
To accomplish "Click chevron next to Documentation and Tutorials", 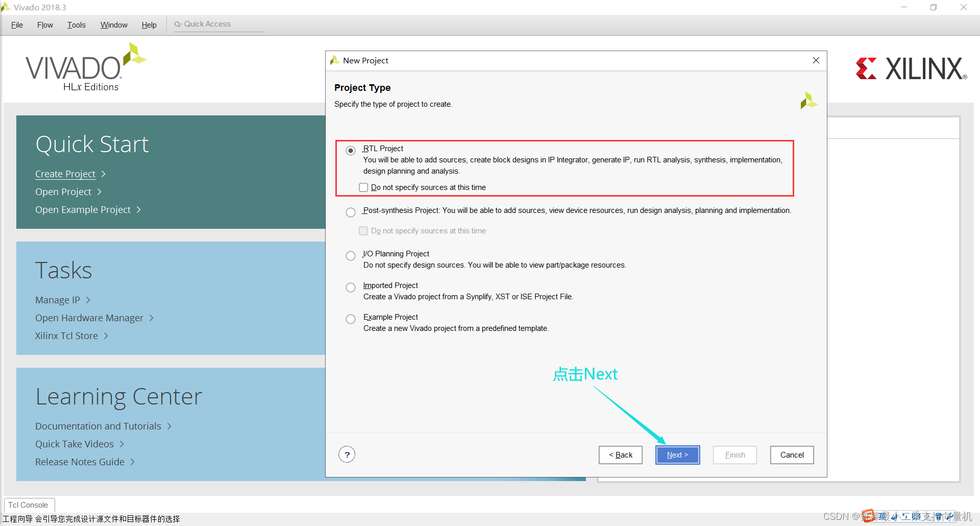I will [169, 426].
